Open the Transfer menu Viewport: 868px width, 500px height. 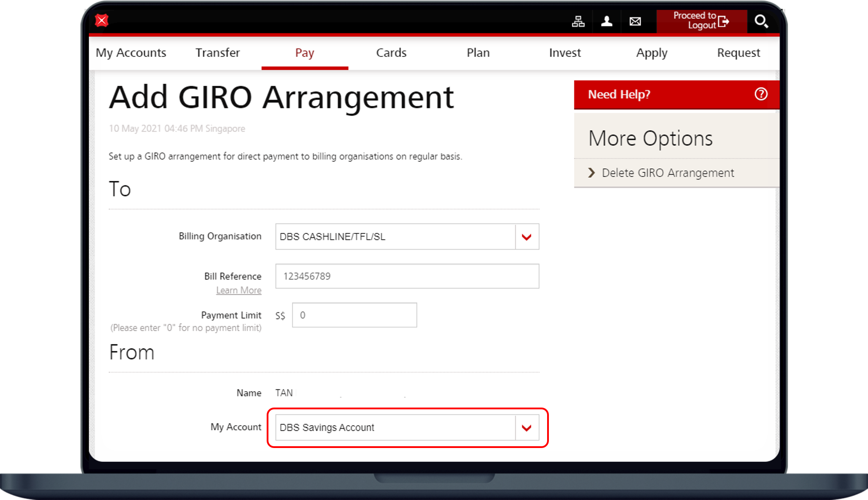coord(218,52)
